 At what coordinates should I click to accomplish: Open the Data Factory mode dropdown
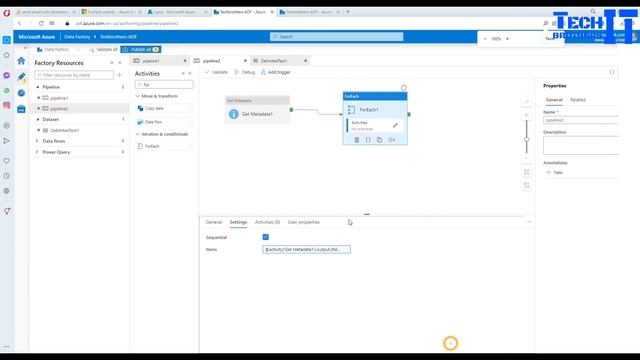tap(57, 49)
